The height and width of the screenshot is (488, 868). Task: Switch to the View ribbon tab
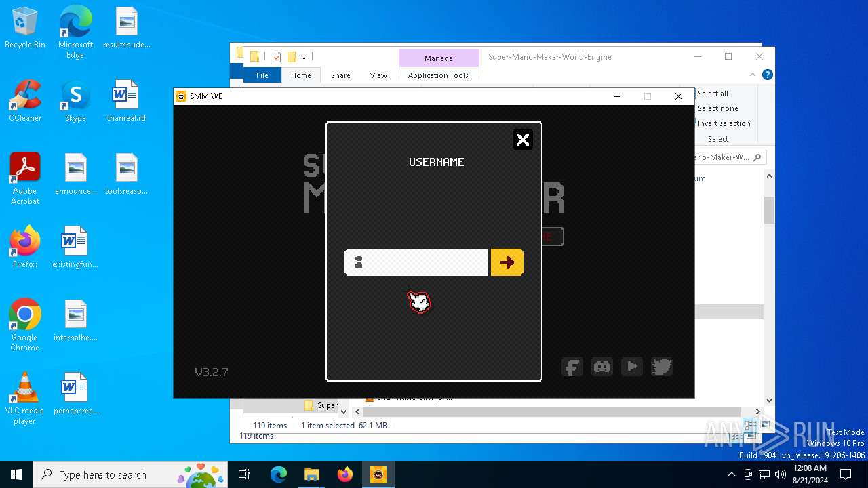point(378,75)
